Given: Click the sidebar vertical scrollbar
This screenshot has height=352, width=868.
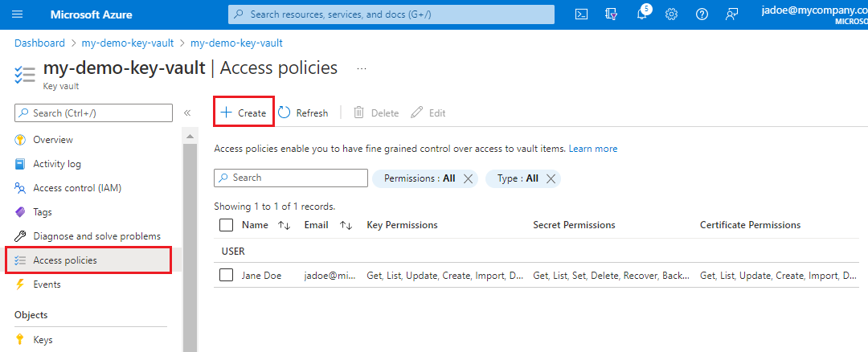Looking at the screenshot, I should tap(190, 241).
